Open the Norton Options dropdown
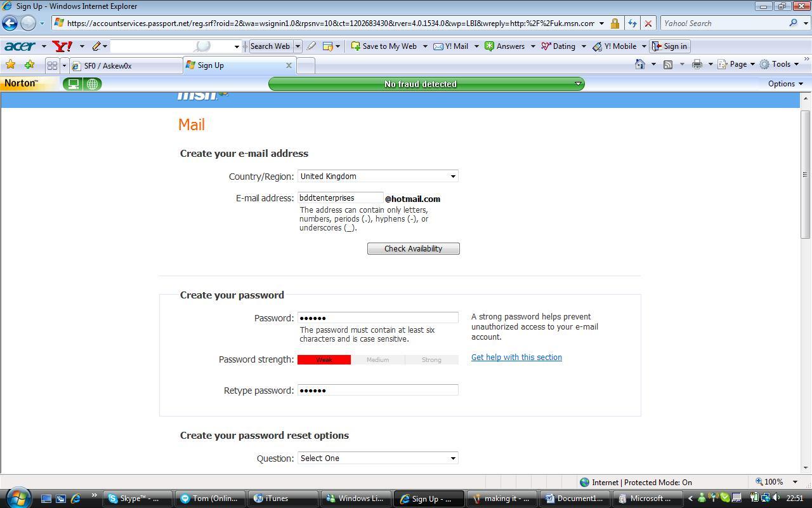The height and width of the screenshot is (508, 812). [785, 84]
